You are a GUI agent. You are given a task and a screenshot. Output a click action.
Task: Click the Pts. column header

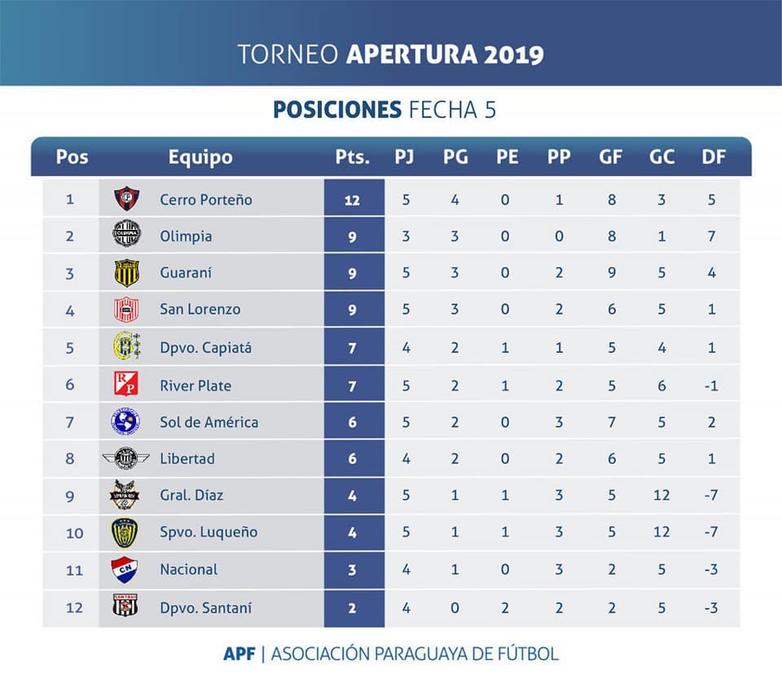(x=352, y=157)
